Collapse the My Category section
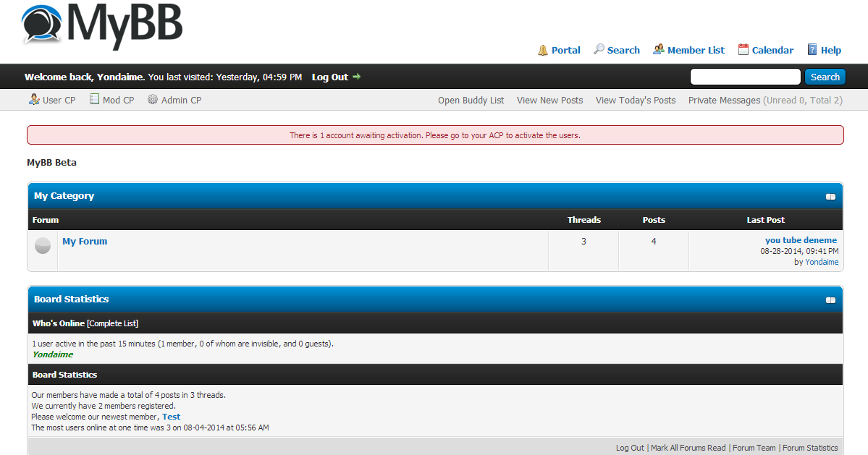Screen dimensions: 868x455 (x=831, y=196)
